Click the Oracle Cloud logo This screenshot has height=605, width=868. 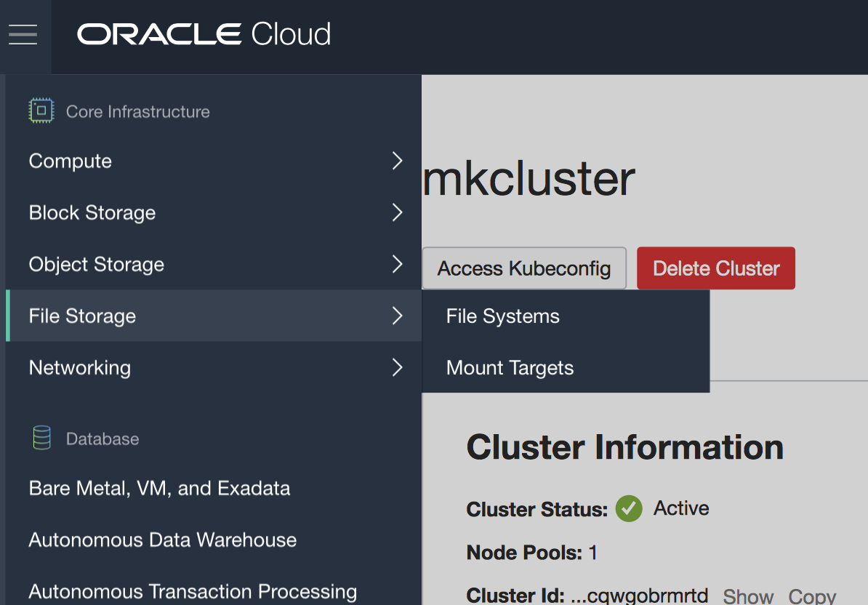pos(204,34)
